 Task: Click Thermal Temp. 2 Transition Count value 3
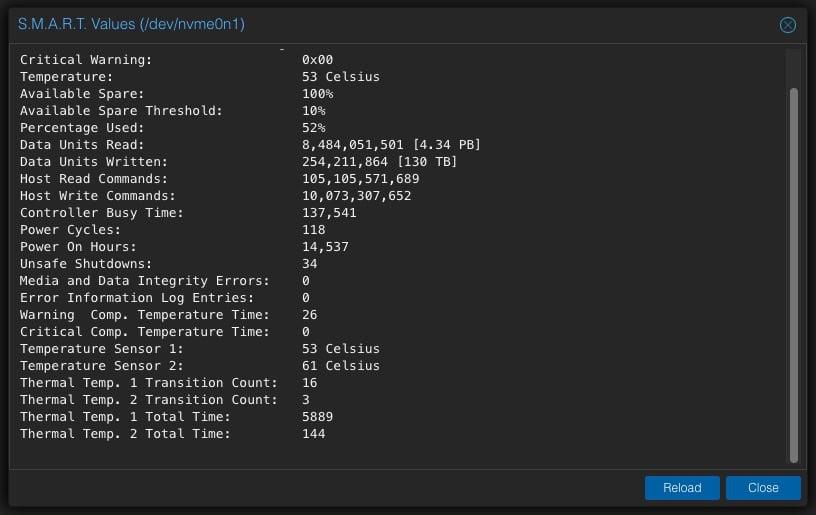point(306,400)
